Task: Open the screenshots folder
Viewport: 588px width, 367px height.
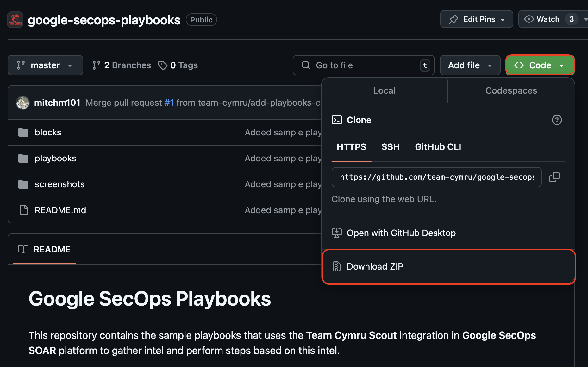Action: coord(59,184)
